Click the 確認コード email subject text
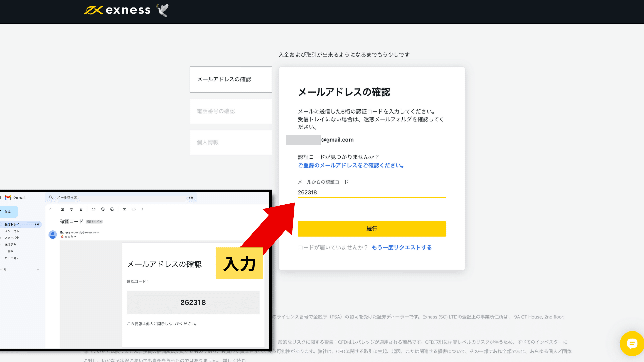644x362 pixels. [x=72, y=222]
